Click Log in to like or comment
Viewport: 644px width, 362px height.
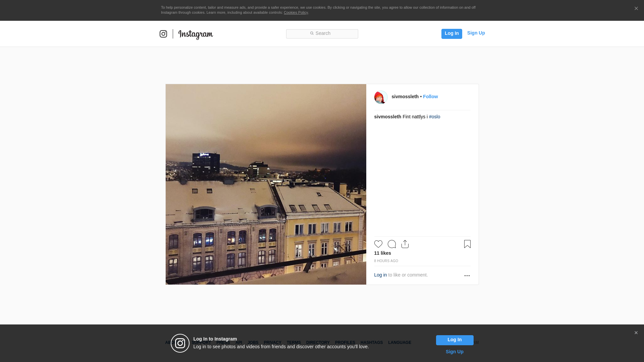point(380,275)
